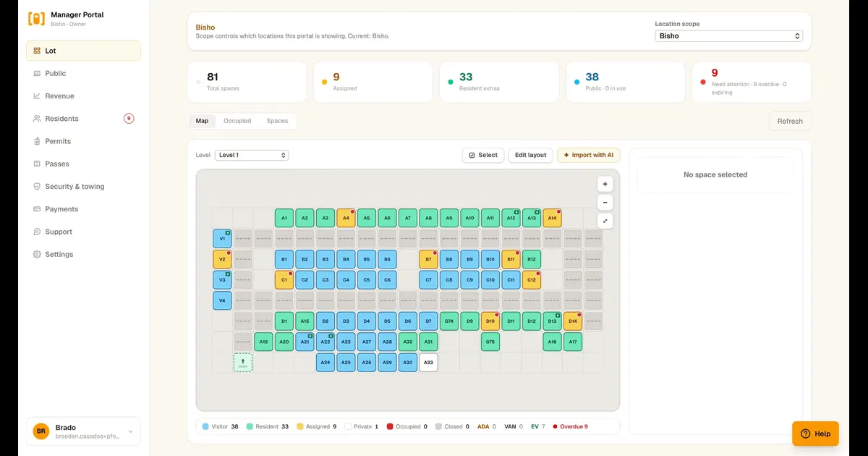Click the Security & towing shield icon
Image resolution: width=868 pixels, height=456 pixels.
coord(37,186)
